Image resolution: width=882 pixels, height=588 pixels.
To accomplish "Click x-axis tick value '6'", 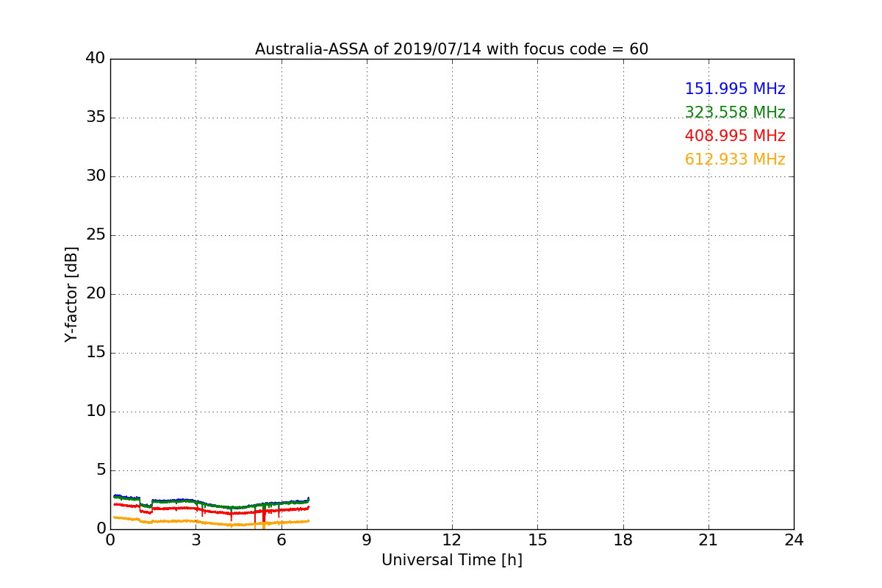I will tap(281, 540).
